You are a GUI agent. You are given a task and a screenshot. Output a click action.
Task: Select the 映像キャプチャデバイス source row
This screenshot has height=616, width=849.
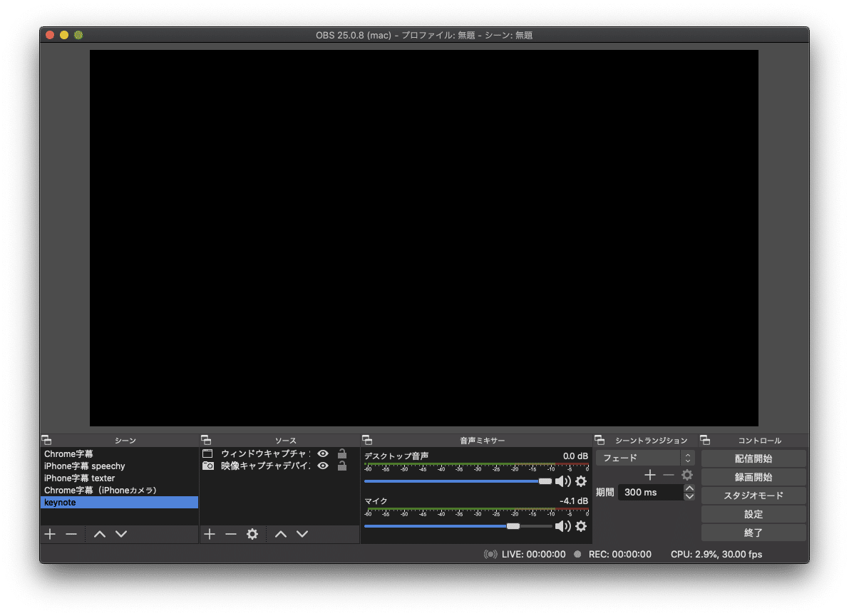(279, 466)
